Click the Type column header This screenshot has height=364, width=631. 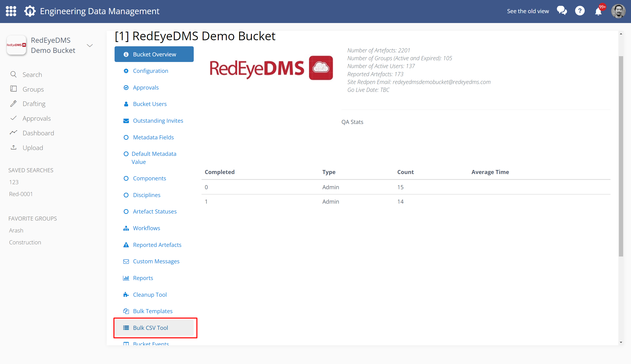tap(329, 172)
